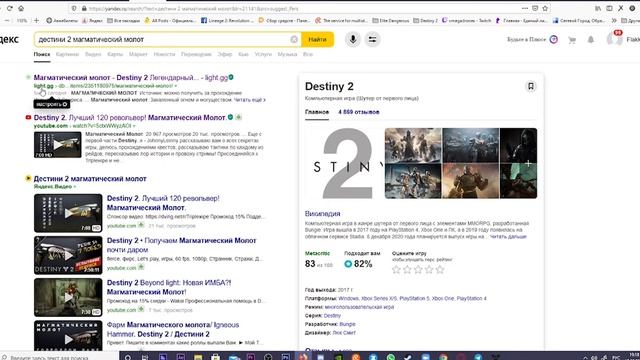This screenshot has width=640, height=360.
Task: Open the light.gg Магматический молот result
Action: (131, 77)
